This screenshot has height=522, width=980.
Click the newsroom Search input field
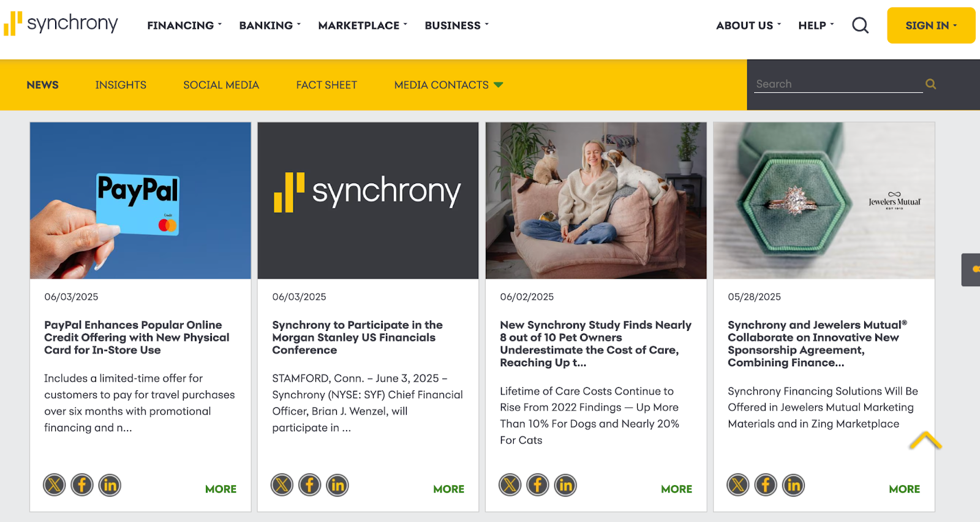[839, 84]
